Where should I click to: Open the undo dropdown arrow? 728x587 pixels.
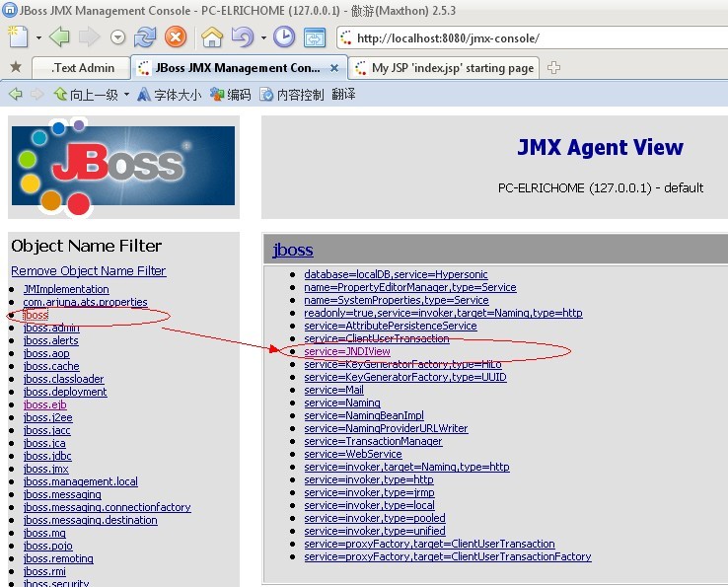tap(263, 37)
